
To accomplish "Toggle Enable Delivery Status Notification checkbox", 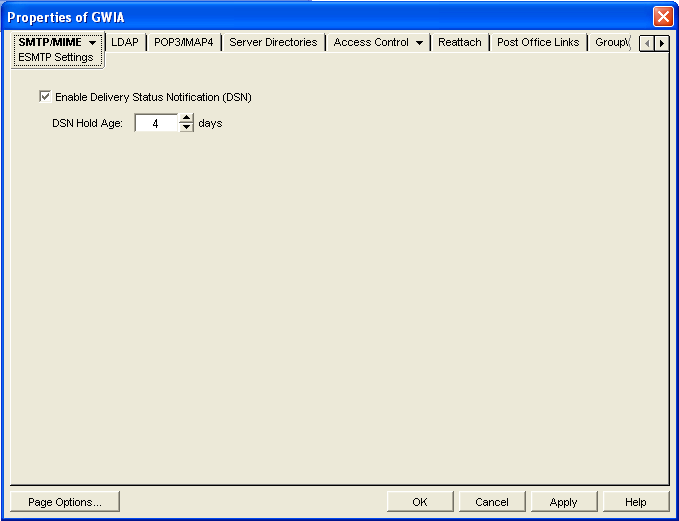I will point(45,97).
